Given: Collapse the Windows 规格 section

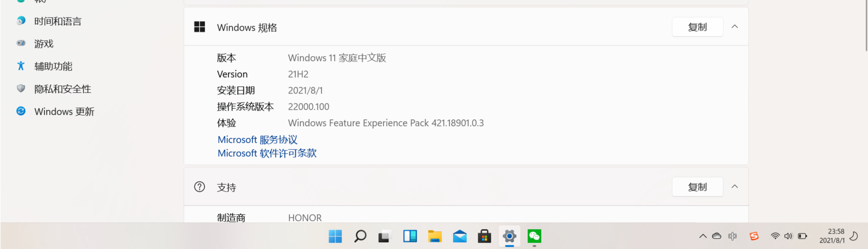Looking at the screenshot, I should pos(735,27).
